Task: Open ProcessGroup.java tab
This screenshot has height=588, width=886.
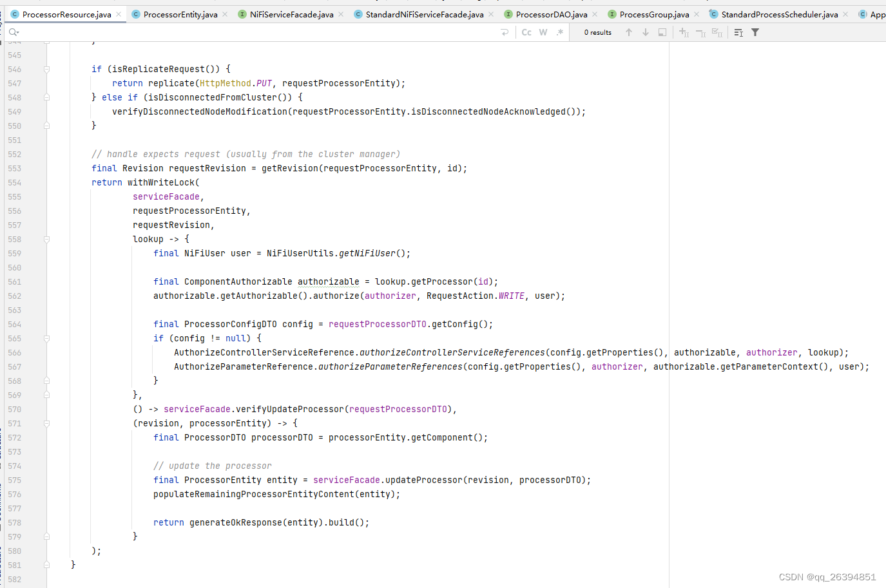Action: click(654, 14)
